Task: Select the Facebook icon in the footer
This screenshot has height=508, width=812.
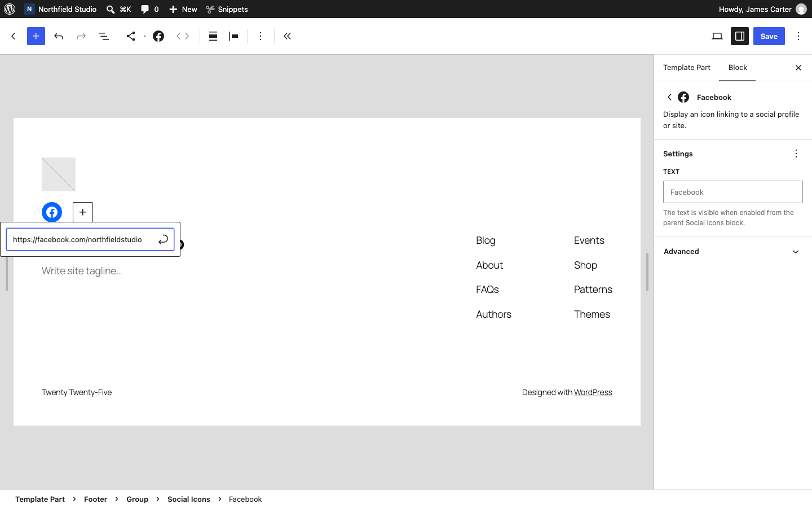Action: (52, 212)
